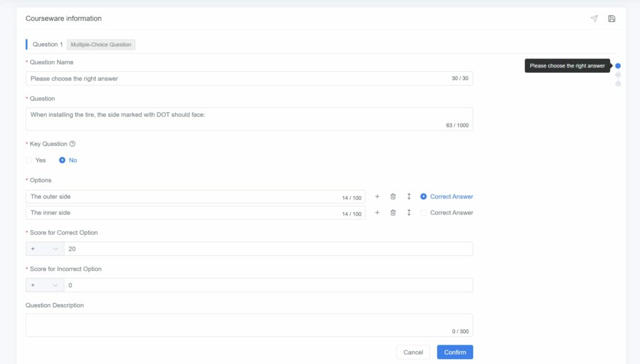This screenshot has height=364, width=640.
Task: Click the Multiple-Choice Question tag
Action: tap(101, 45)
